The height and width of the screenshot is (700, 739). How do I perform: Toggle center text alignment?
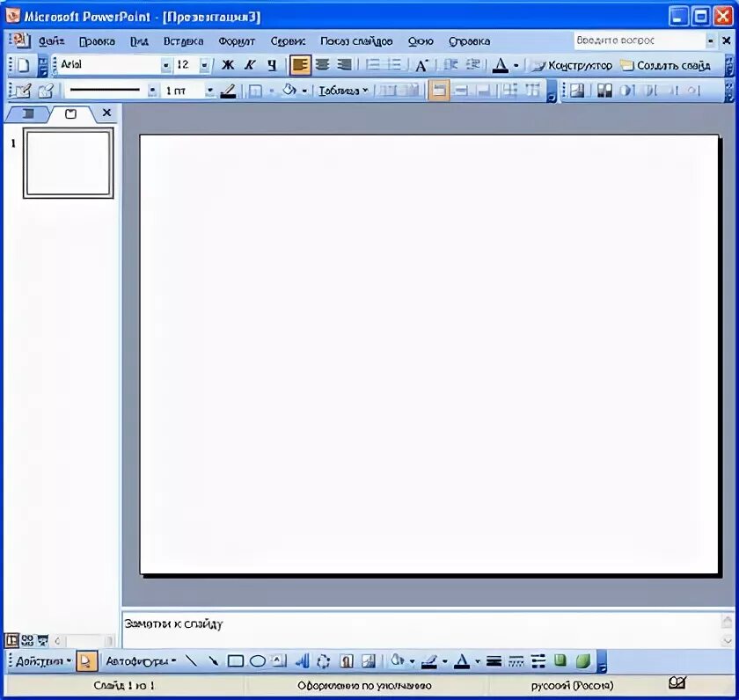pos(322,65)
